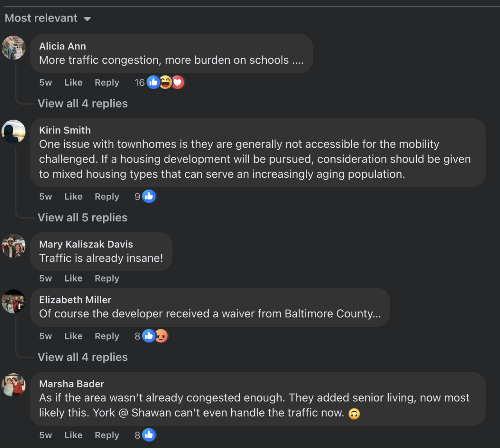Screen dimensions: 500x448
Task: Click the laughing emoji reaction beside the count 16
Action: click(166, 82)
